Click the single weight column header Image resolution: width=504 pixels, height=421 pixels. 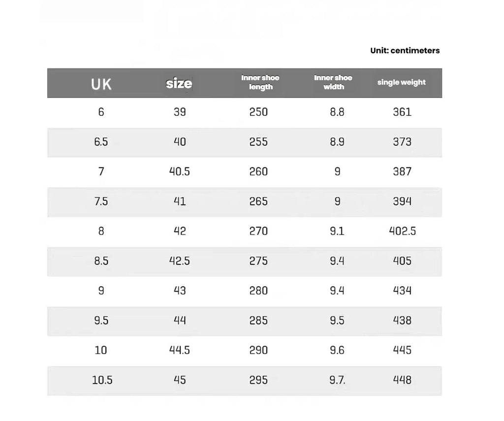(x=402, y=82)
